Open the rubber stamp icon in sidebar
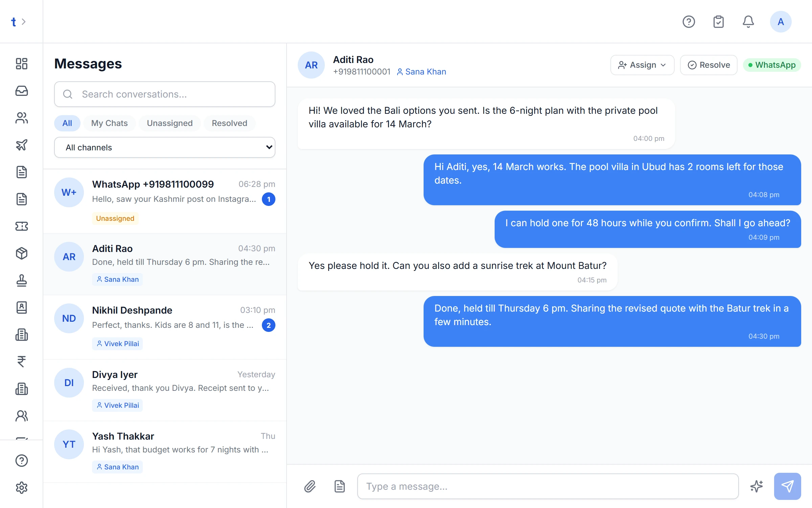Screen dimensions: 812x508 pyautogui.click(x=22, y=280)
